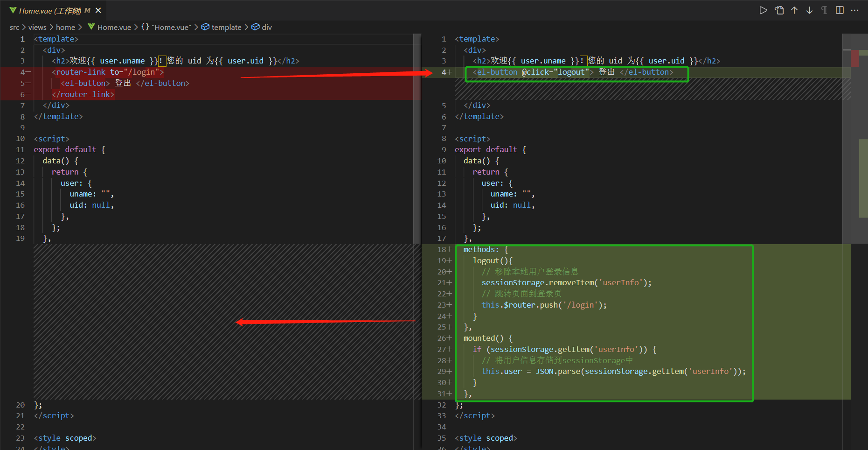Click the Run play icon in editor toolbar

763,10
